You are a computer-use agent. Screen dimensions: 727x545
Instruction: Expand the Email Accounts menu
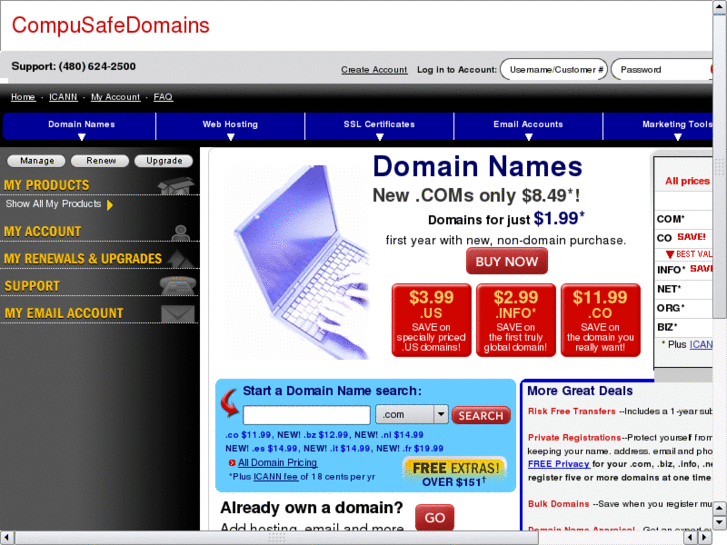(x=528, y=127)
